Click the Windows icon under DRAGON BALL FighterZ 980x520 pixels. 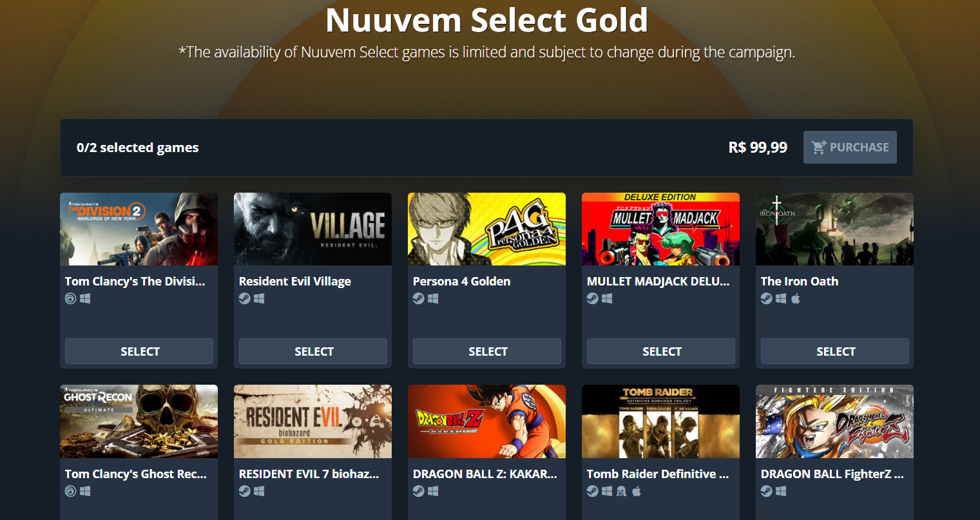[x=781, y=491]
